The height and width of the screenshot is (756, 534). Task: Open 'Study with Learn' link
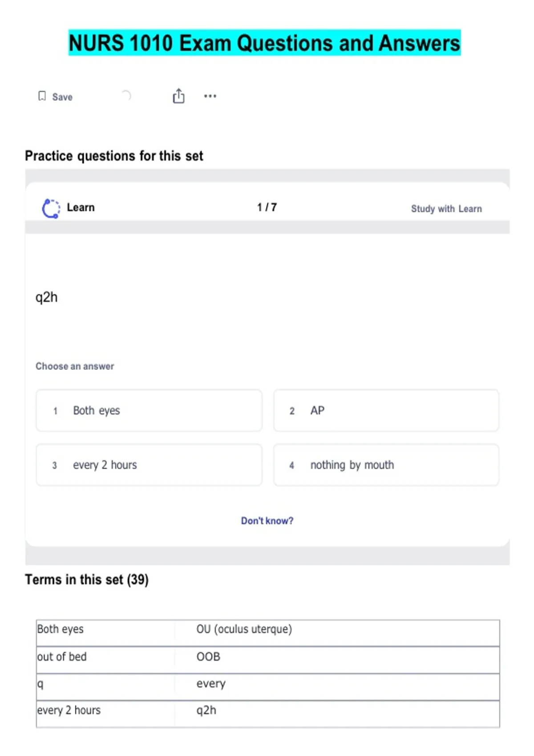click(446, 209)
